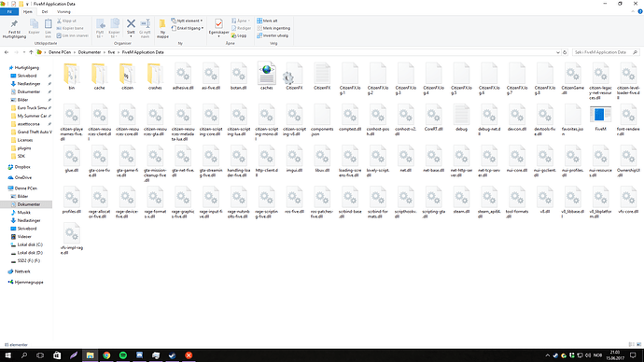Select Musikk under Denne PCen

(24, 213)
